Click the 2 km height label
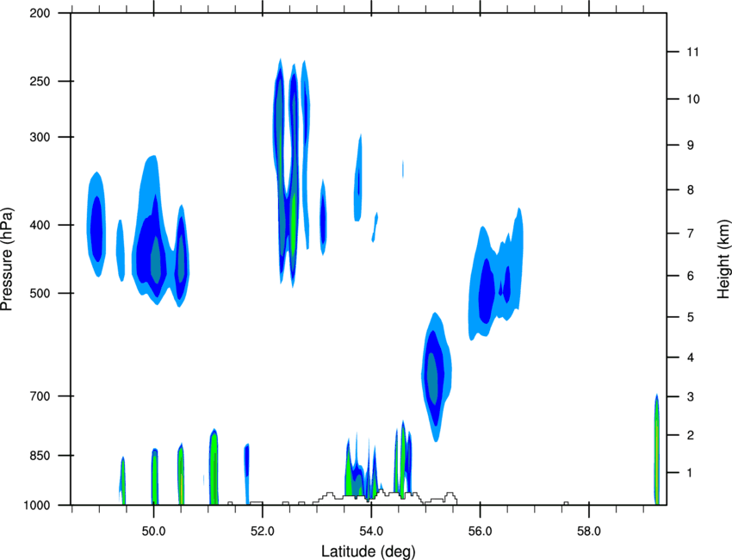 pyautogui.click(x=690, y=435)
